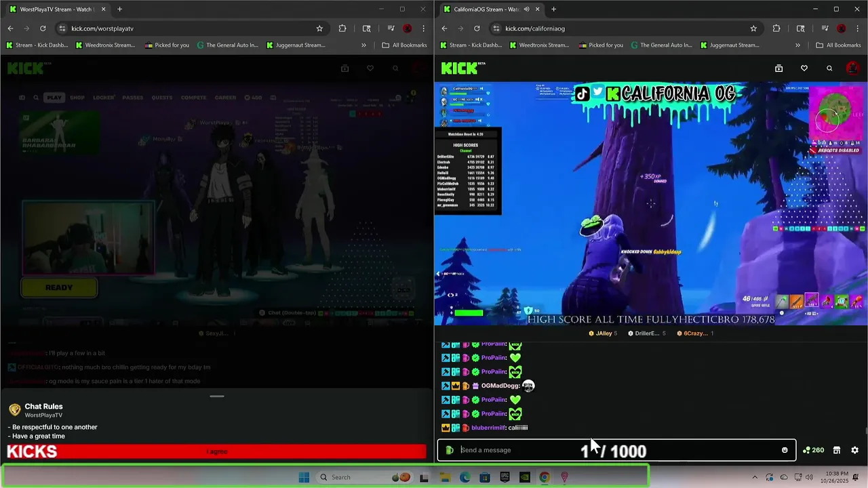Open Epic Games Launcher from the taskbar
Screen dimensions: 868x488
(505, 477)
